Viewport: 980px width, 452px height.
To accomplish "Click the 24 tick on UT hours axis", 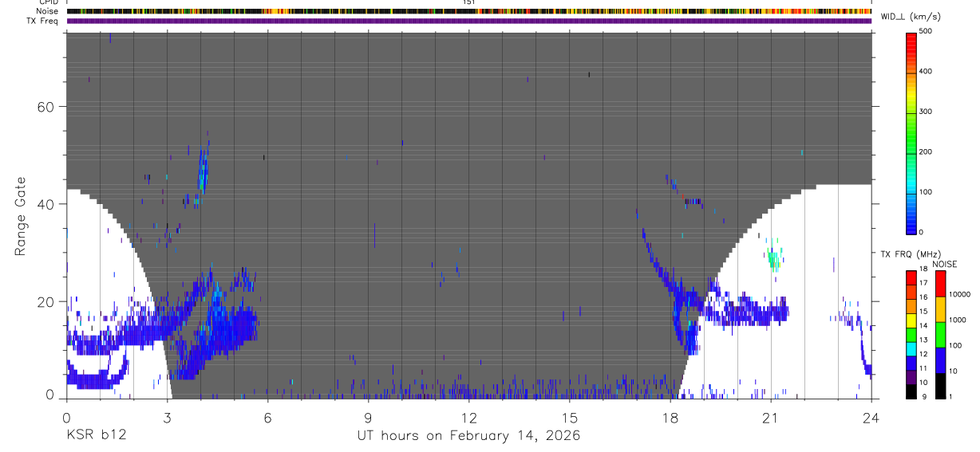I will pos(871,417).
